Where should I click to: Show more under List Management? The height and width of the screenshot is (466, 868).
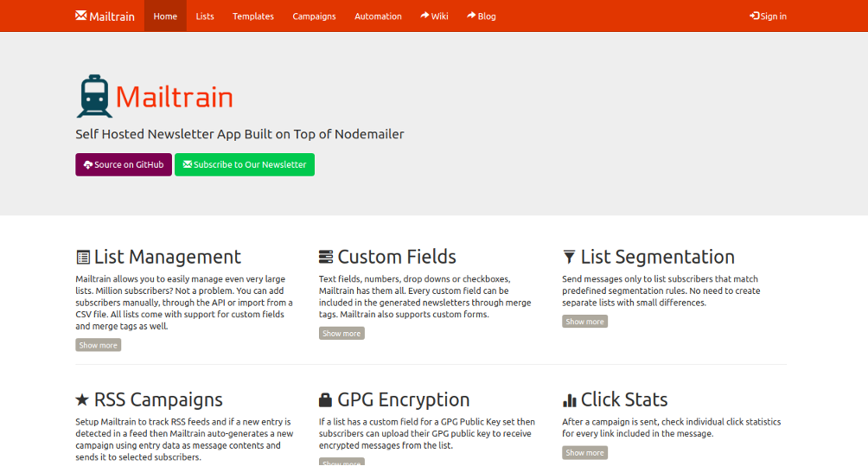click(x=98, y=345)
